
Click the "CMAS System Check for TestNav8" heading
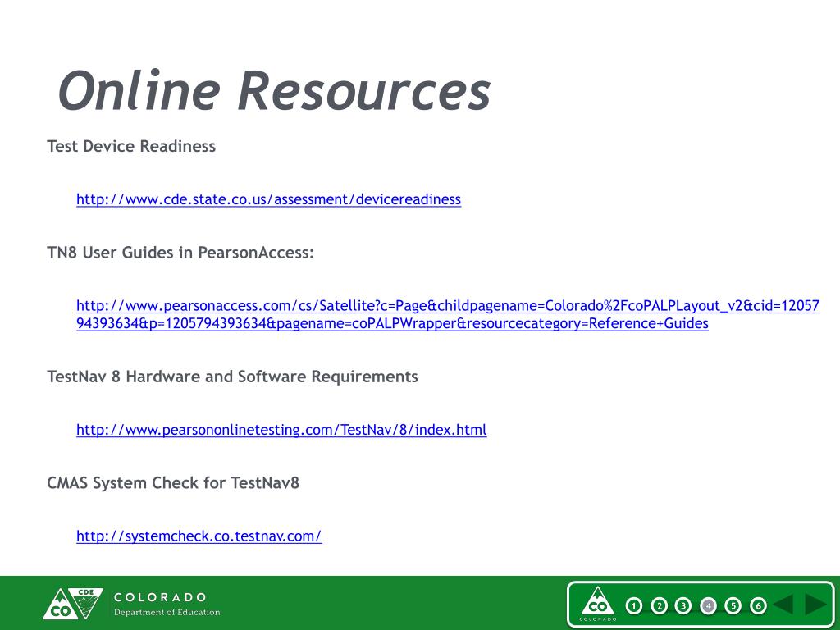pyautogui.click(x=173, y=483)
